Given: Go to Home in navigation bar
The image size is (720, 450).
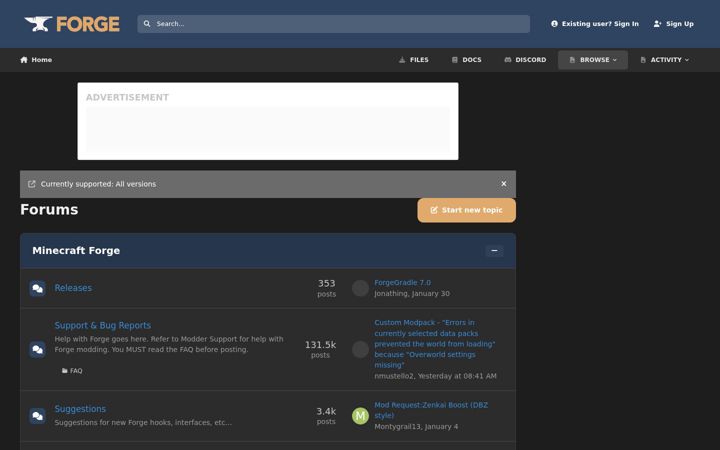Looking at the screenshot, I should pyautogui.click(x=36, y=60).
